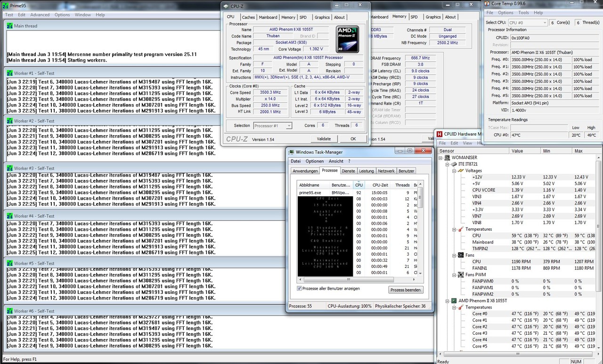Click the OK button in CPU-Z

(x=353, y=139)
